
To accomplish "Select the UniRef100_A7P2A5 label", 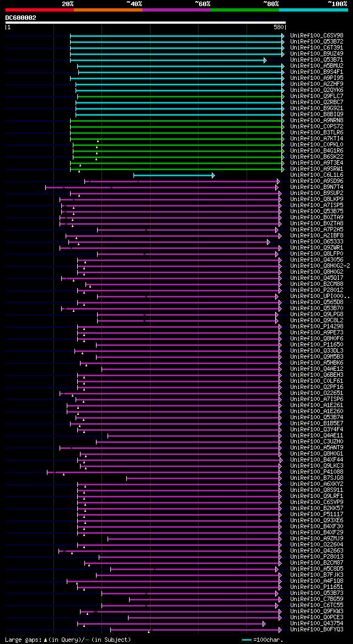I will (x=317, y=229).
